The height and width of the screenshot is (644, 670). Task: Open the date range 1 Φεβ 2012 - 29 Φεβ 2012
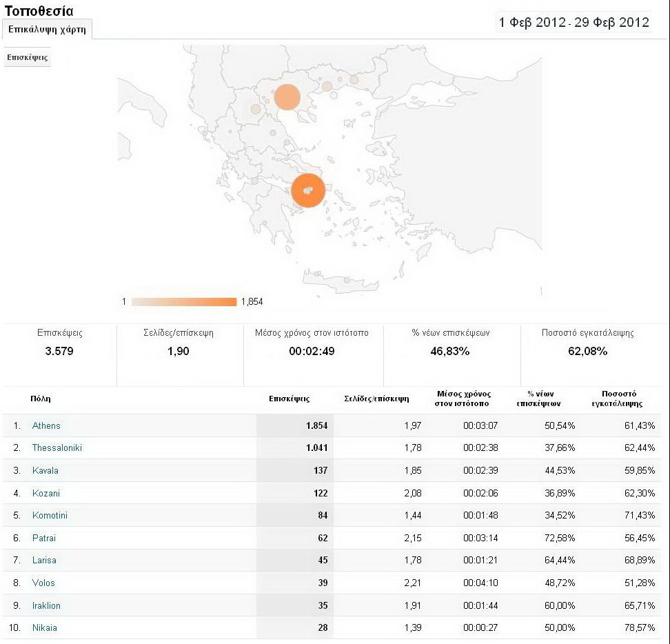pos(574,22)
